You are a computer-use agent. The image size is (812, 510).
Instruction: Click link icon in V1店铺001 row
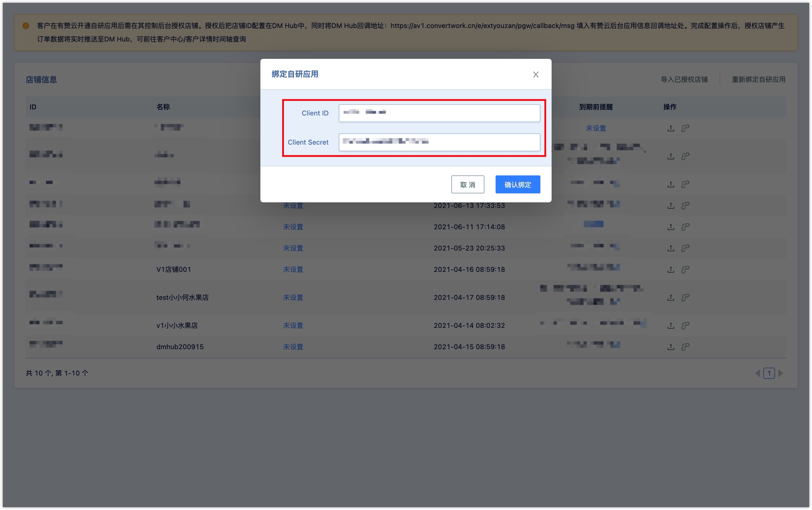pyautogui.click(x=685, y=269)
